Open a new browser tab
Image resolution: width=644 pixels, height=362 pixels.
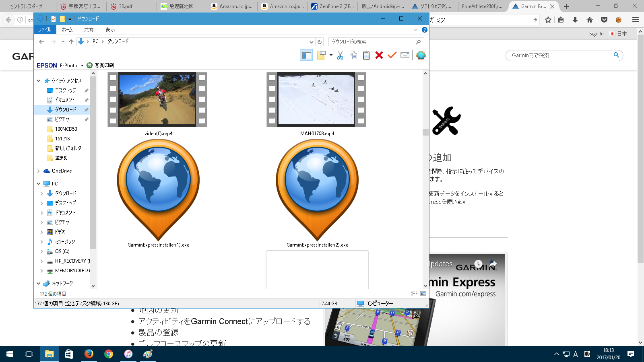[x=566, y=6]
